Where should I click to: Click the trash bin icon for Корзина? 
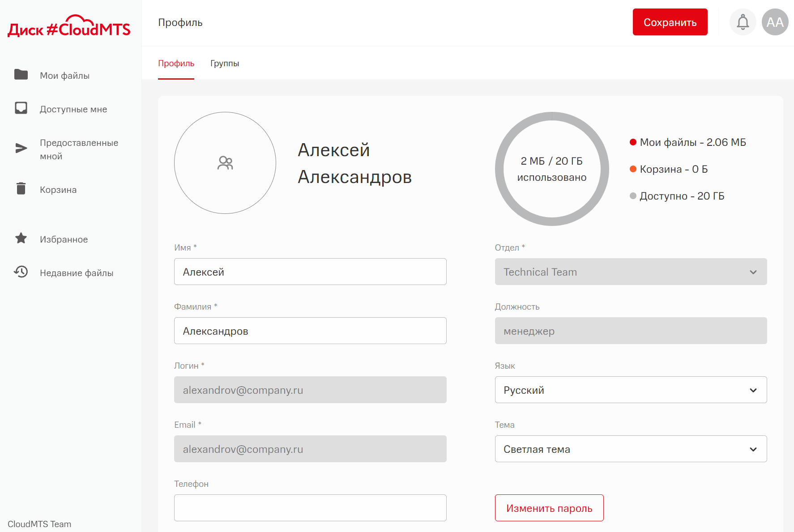[x=21, y=189]
